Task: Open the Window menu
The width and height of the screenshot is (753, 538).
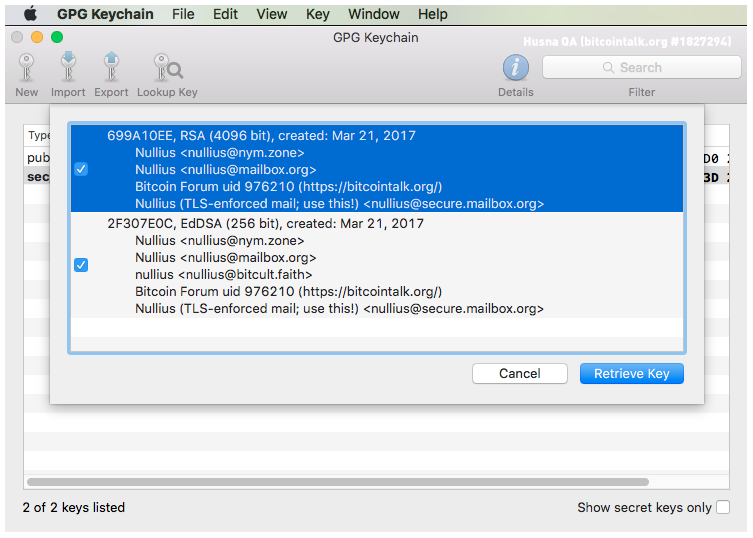Action: (374, 14)
